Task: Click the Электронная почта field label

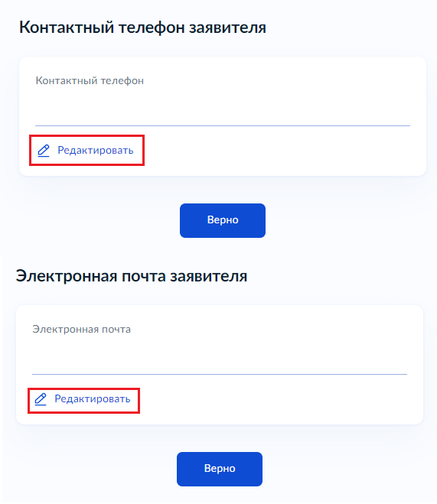Action: (81, 330)
